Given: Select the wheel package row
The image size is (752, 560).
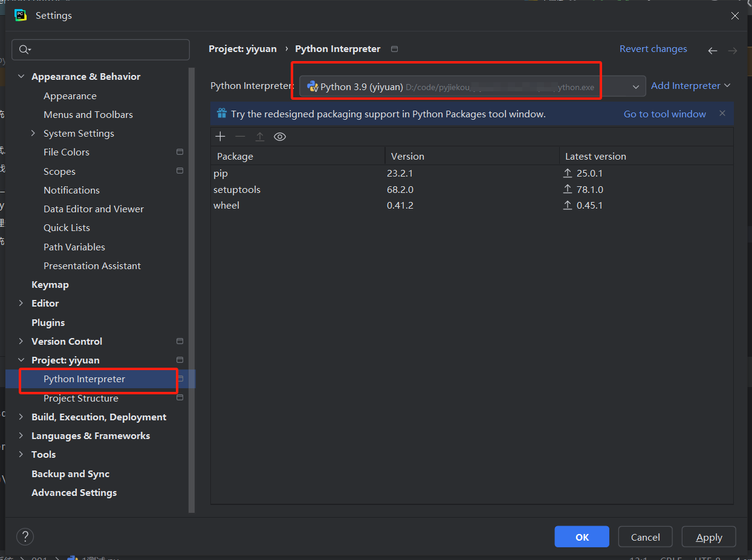Looking at the screenshot, I should click(472, 205).
